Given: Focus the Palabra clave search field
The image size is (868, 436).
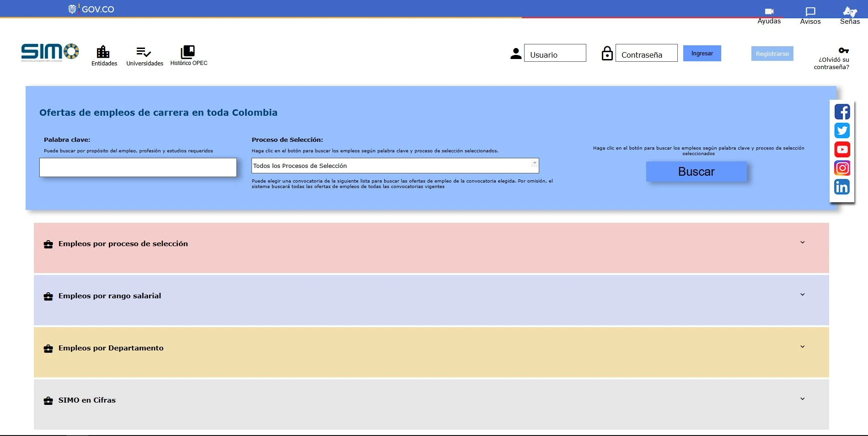Looking at the screenshot, I should tap(138, 167).
